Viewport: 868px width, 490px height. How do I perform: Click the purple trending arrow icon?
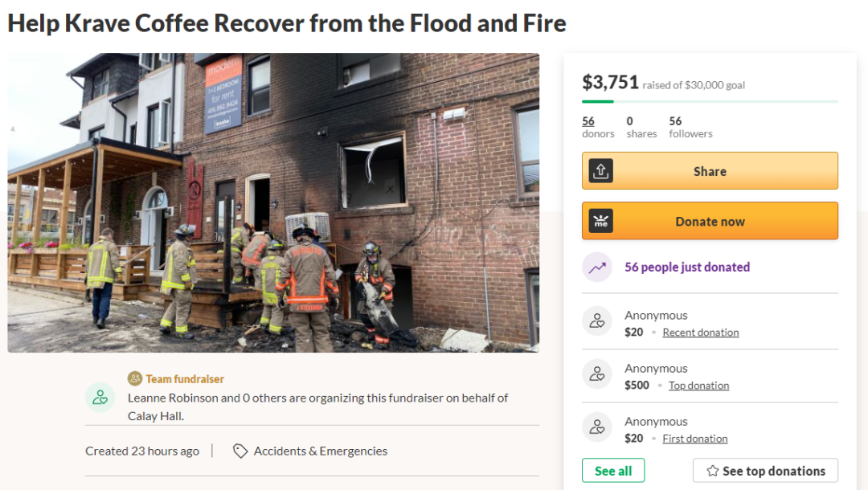597,267
